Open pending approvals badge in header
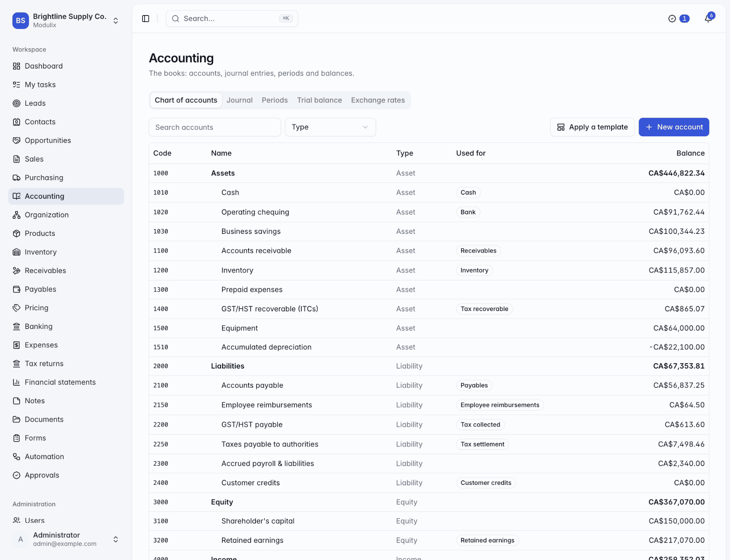This screenshot has width=730, height=560. [x=679, y=18]
